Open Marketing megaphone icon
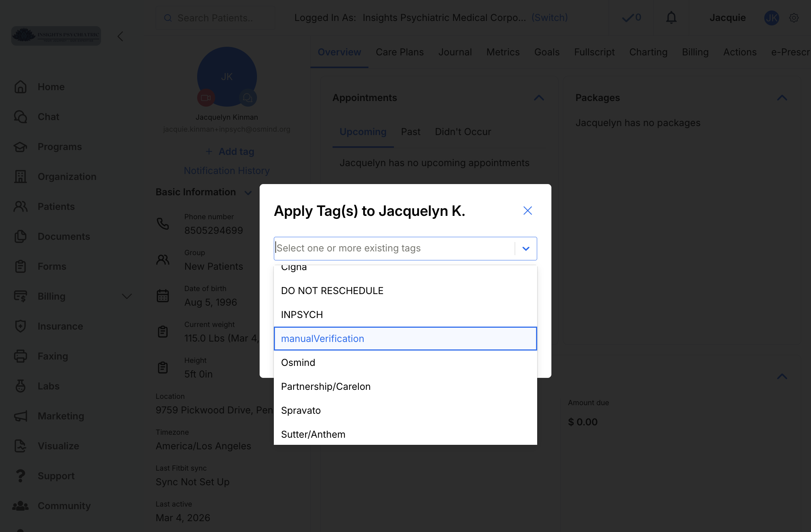Screen dimensions: 811x532 [x=21, y=416]
